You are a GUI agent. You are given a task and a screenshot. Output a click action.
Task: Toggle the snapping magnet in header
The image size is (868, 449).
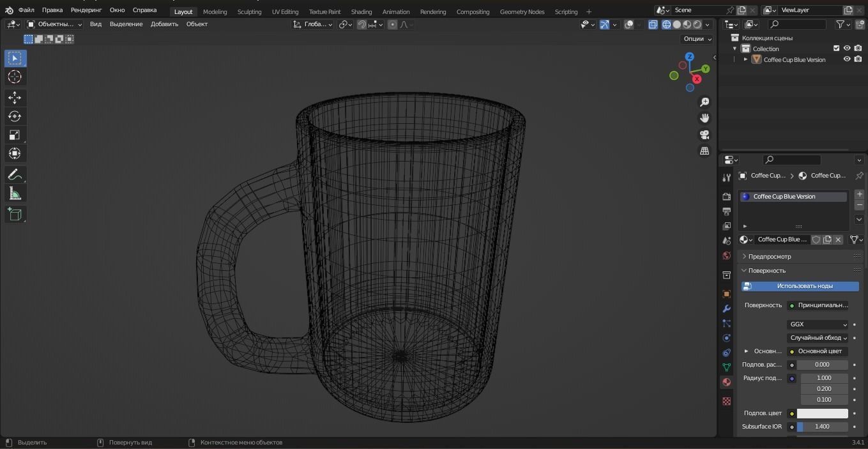point(362,24)
